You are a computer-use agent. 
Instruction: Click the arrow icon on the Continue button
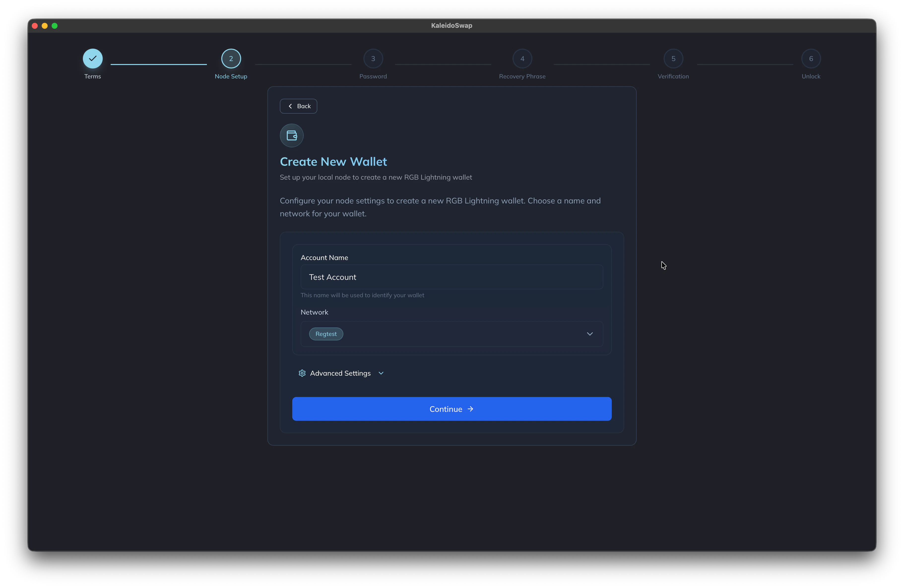pyautogui.click(x=470, y=409)
